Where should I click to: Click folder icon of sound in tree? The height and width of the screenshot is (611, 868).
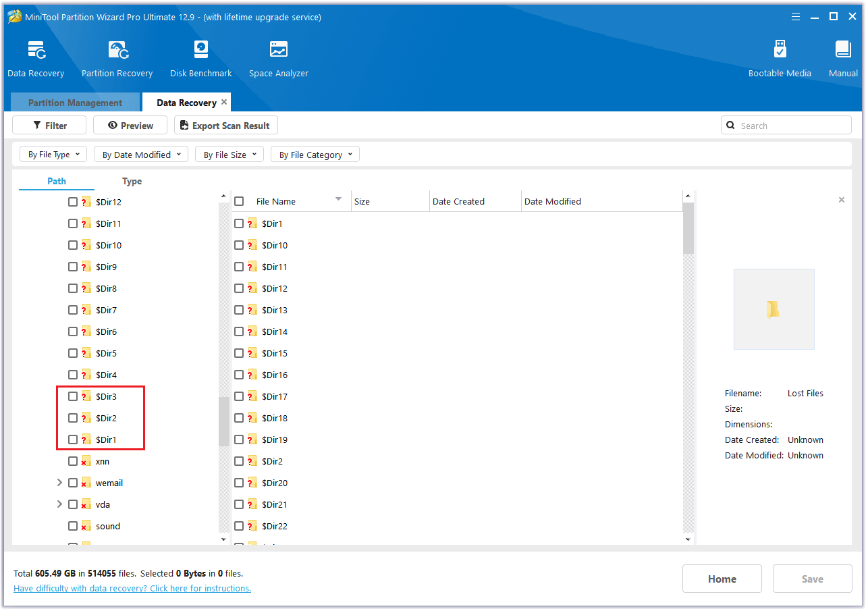[86, 526]
